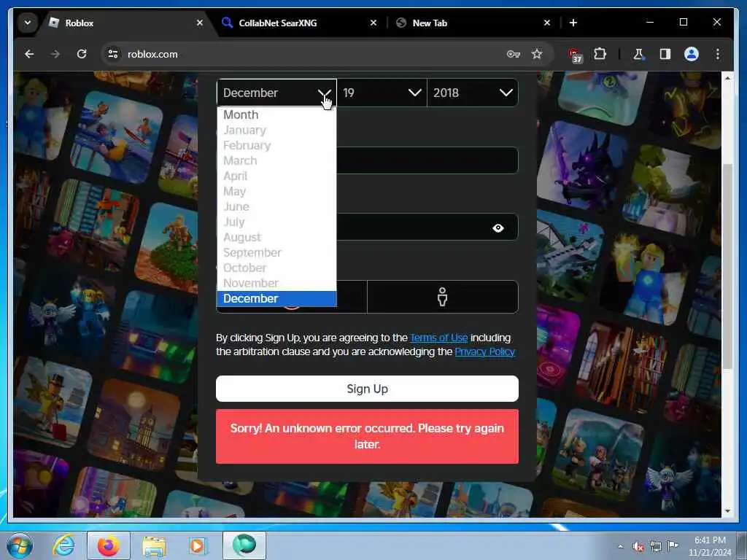
Task: Launch Internet Explorer from taskbar
Action: pos(63,545)
